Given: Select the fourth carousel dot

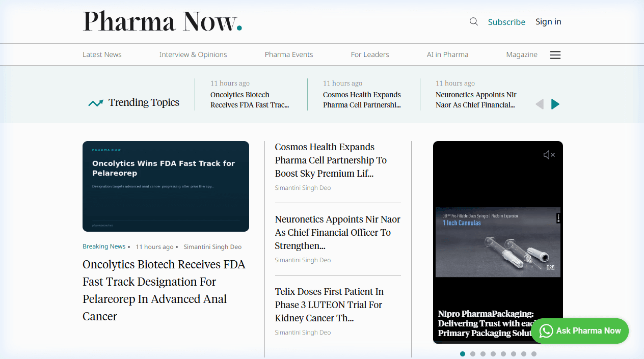Looking at the screenshot, I should pos(493,354).
